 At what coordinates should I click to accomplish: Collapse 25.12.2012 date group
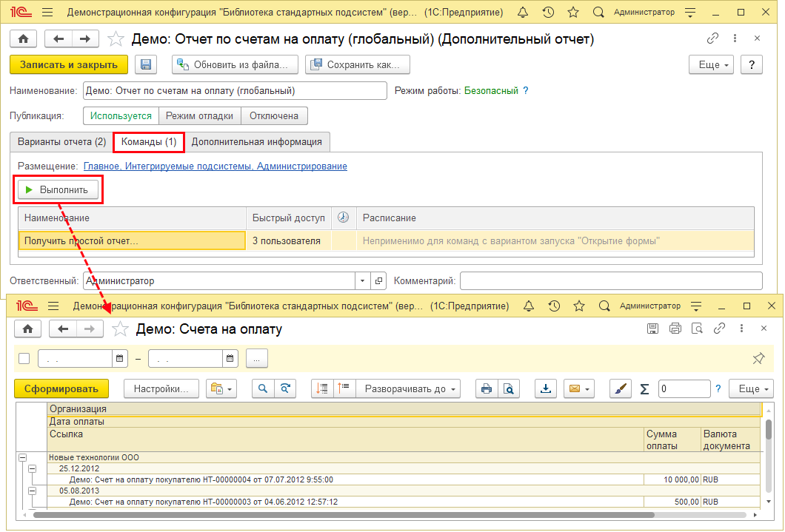pos(32,468)
